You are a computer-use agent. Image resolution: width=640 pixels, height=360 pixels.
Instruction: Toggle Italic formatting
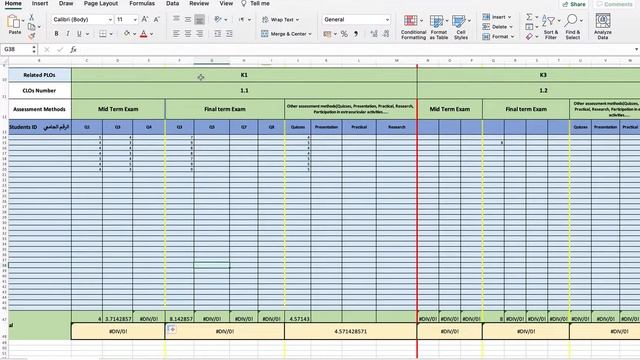(68, 34)
